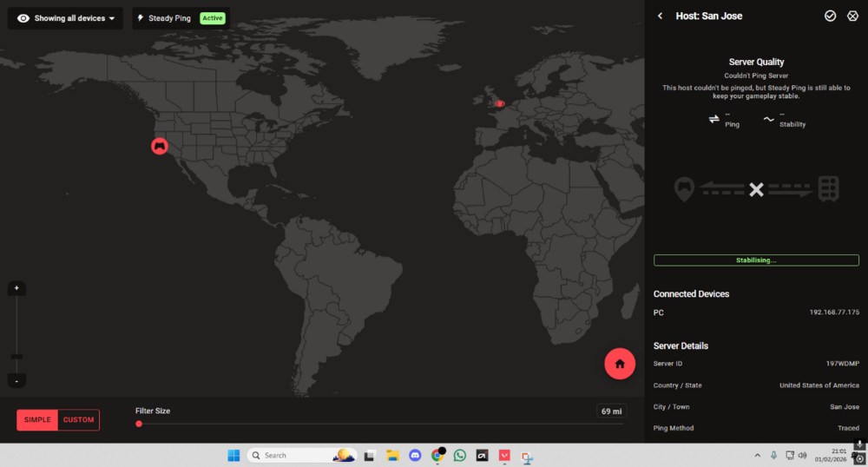Viewport: 868px width, 467px height.
Task: Zoom in the map with plus button
Action: (16, 288)
